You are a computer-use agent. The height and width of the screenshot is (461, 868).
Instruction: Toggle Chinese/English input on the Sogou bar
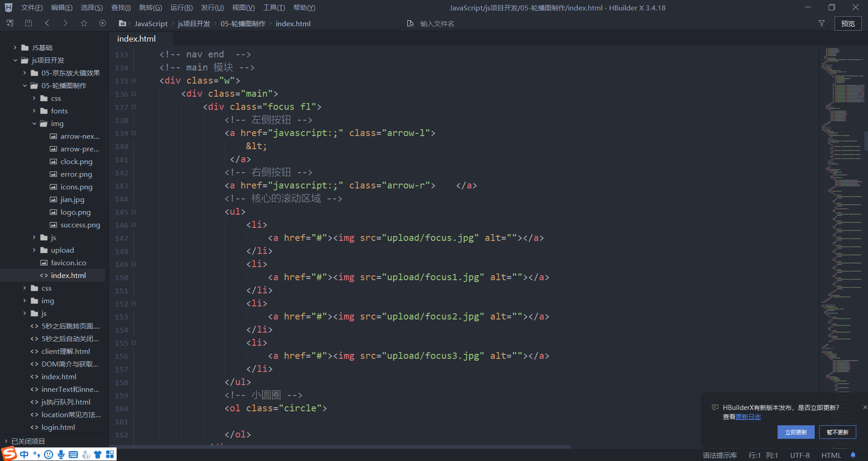click(x=25, y=454)
